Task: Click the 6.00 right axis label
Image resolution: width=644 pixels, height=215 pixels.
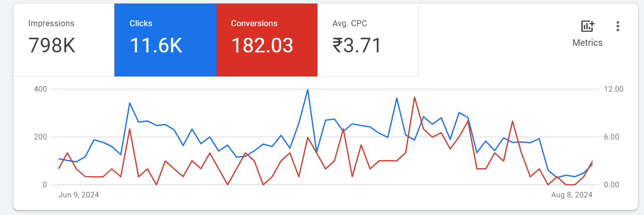Action: coord(614,137)
